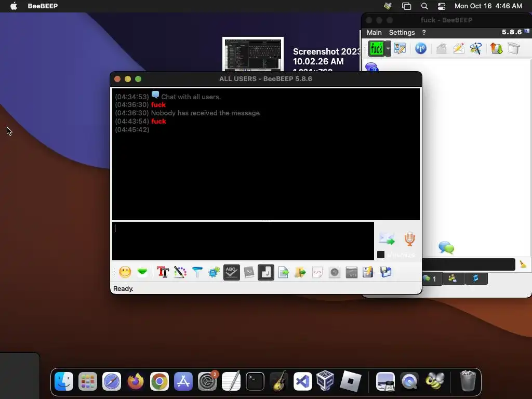Image resolution: width=532 pixels, height=399 pixels.
Task: Click the green down-arrow icon beside smiley
Action: point(142,272)
